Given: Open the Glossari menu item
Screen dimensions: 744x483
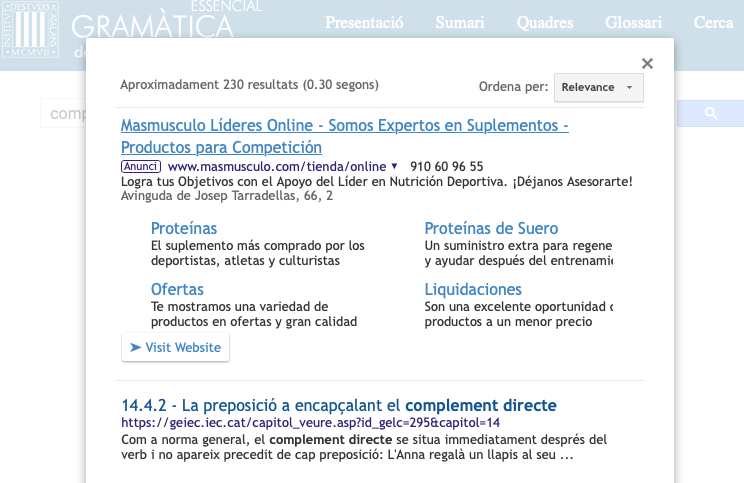Looking at the screenshot, I should (x=633, y=22).
